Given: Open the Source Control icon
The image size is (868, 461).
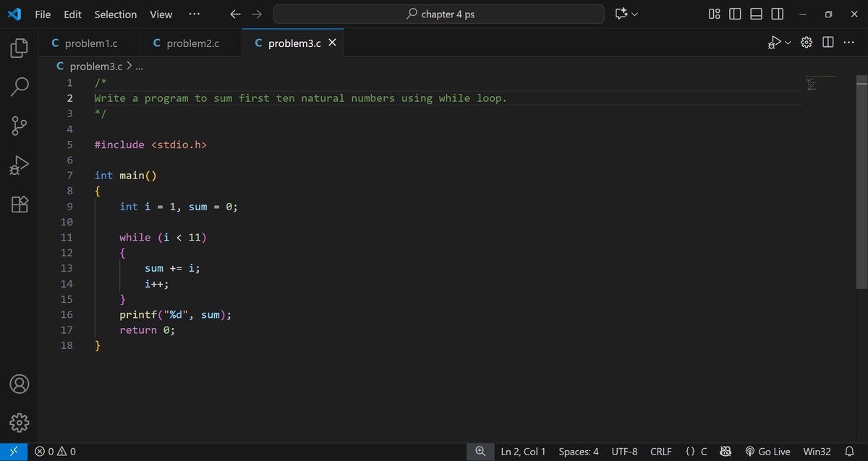Looking at the screenshot, I should pyautogui.click(x=18, y=125).
